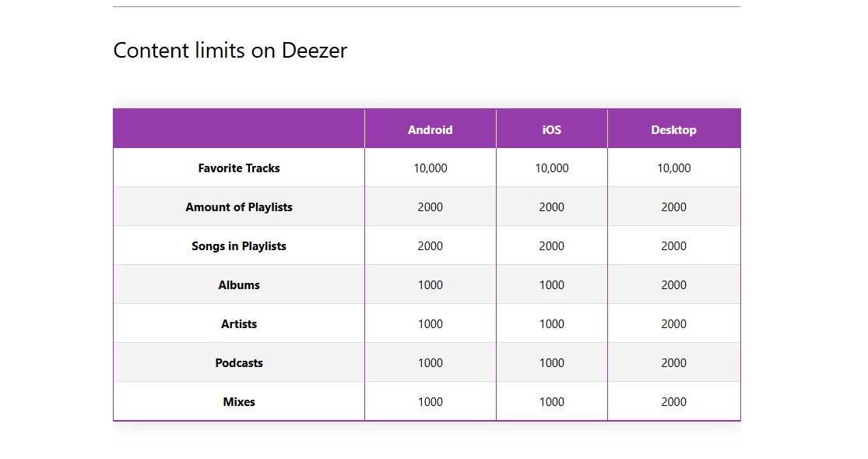
Task: Click the iOS value for Mixes
Action: coord(551,402)
